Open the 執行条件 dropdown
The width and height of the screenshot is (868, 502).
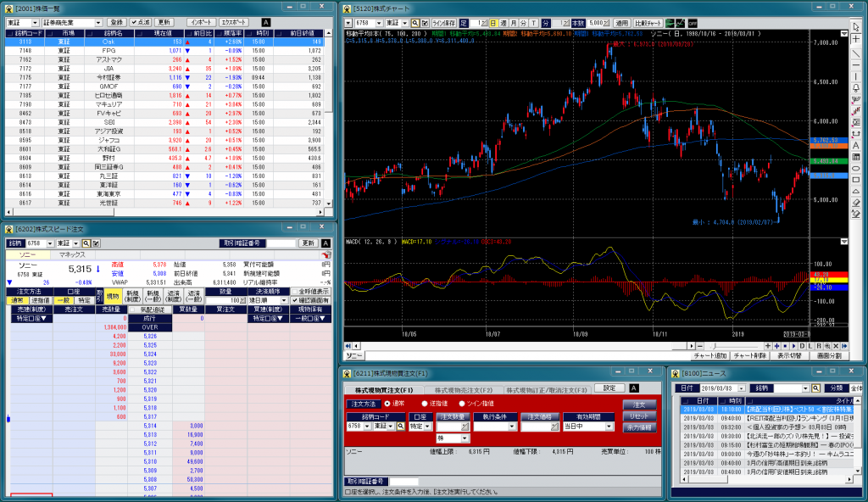tap(511, 426)
